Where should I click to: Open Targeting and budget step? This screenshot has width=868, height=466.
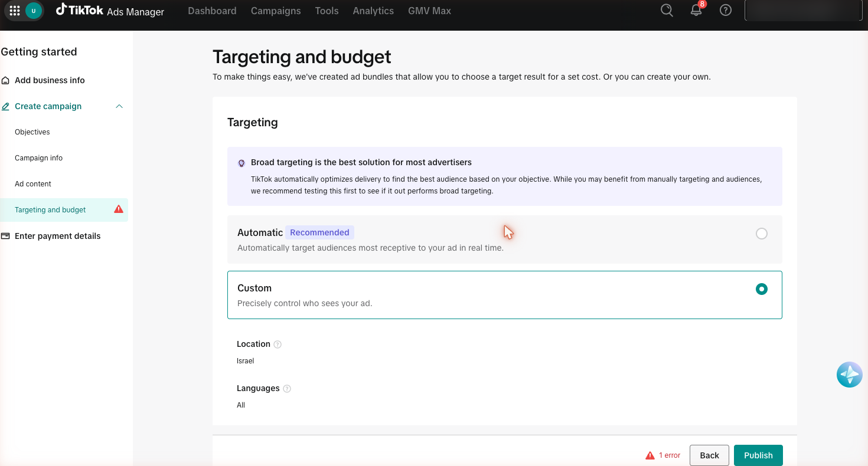(x=64, y=210)
